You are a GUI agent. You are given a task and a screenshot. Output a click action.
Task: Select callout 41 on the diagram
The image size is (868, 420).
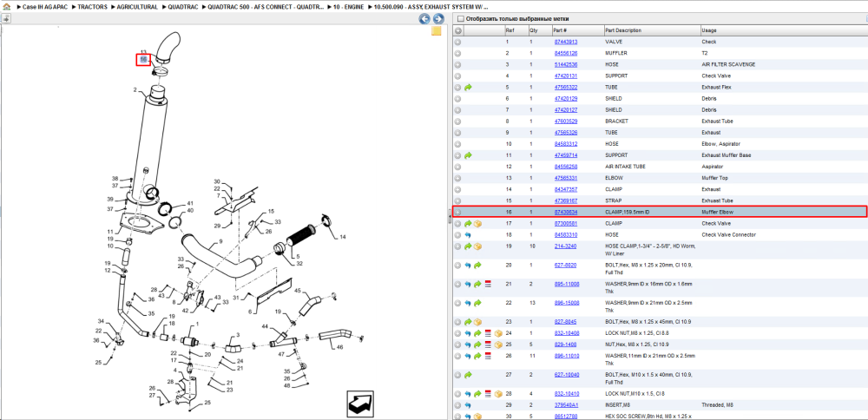tap(190, 203)
